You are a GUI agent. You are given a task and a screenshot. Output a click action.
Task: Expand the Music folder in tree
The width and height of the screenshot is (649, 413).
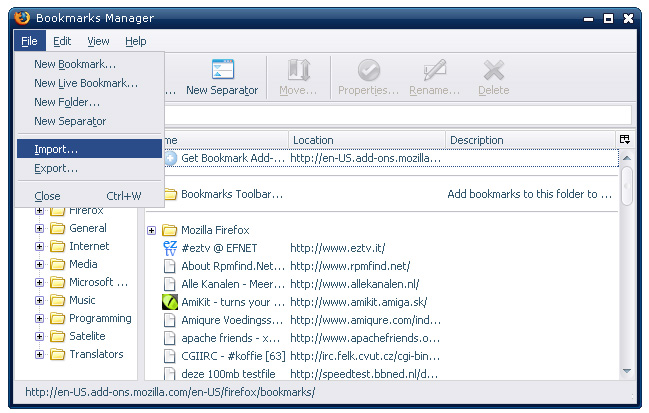(x=39, y=300)
